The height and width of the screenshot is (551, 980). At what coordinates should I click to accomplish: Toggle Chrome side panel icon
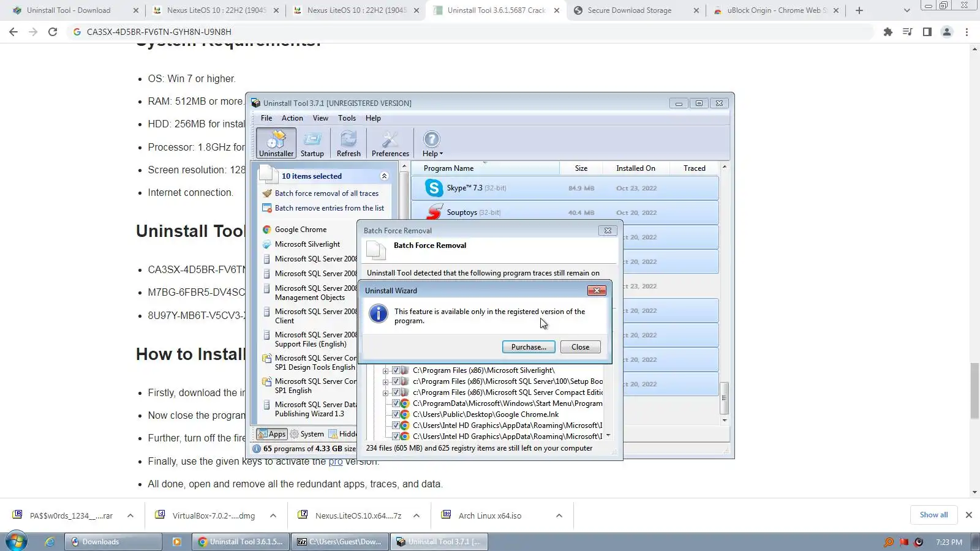pos(927,32)
